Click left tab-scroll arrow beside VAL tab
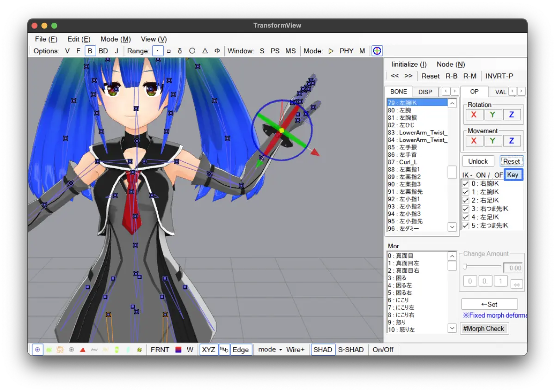 512,92
